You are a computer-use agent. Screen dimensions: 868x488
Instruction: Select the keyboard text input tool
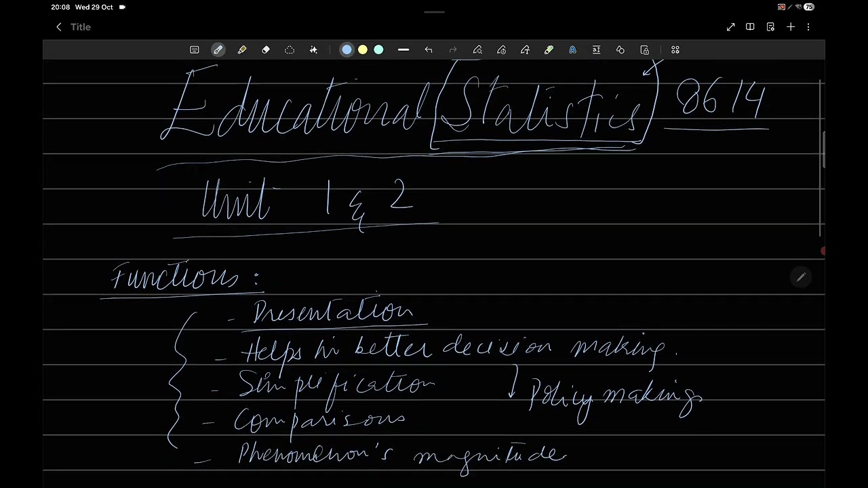point(195,49)
